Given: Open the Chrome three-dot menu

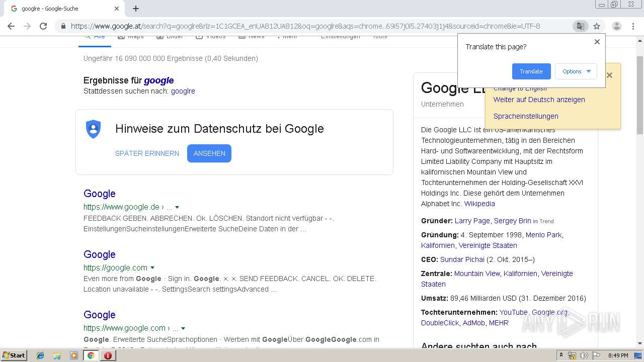Looking at the screenshot, I should click(x=633, y=26).
